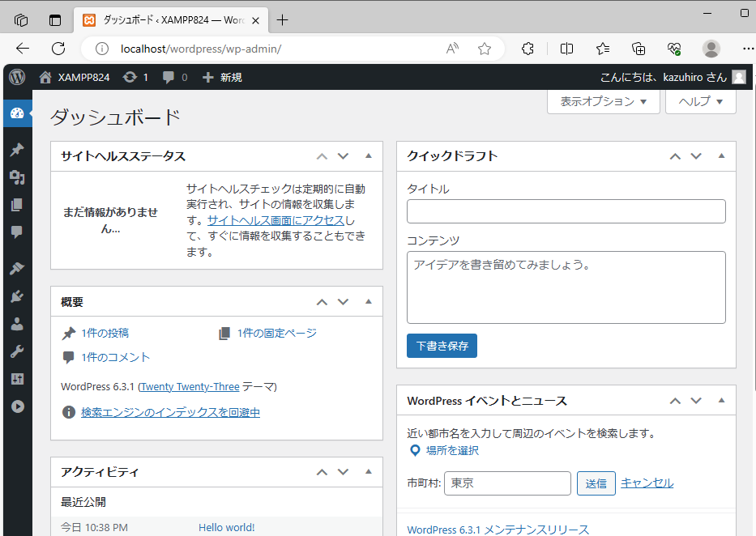This screenshot has width=756, height=536.
Task: Click the WordPress logo in admin bar
Action: [x=17, y=77]
